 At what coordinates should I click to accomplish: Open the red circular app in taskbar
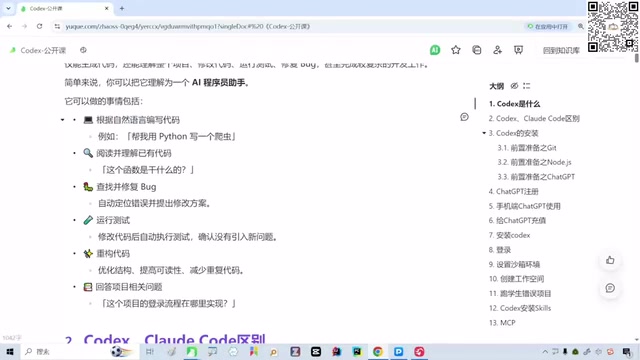[419, 351]
